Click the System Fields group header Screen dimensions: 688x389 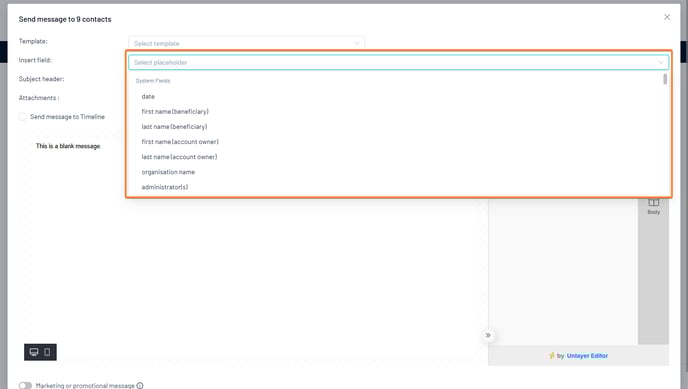tap(153, 81)
